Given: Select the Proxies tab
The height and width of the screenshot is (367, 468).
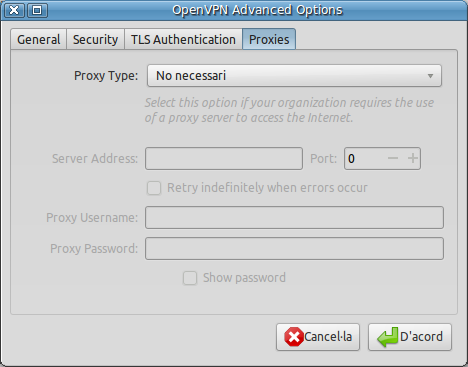Looking at the screenshot, I should point(269,39).
